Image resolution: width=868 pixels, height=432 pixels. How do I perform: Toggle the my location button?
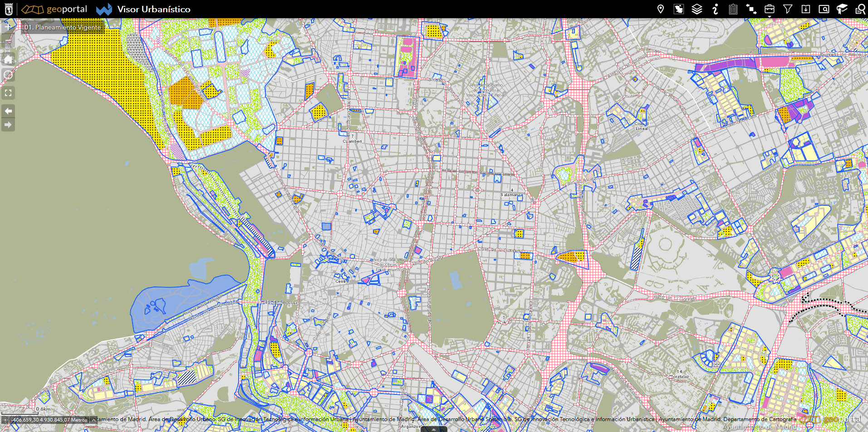tap(8, 75)
